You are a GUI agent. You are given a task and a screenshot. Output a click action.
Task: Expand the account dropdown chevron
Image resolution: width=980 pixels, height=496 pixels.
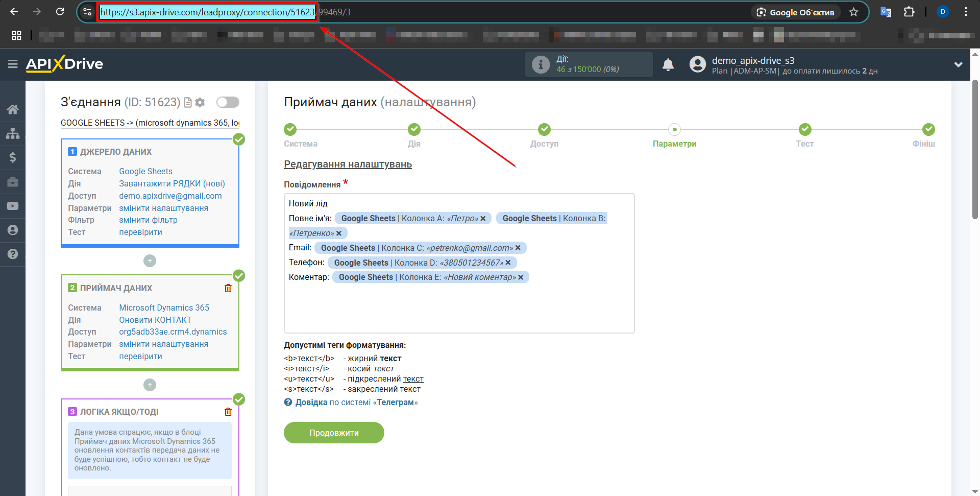[958, 64]
